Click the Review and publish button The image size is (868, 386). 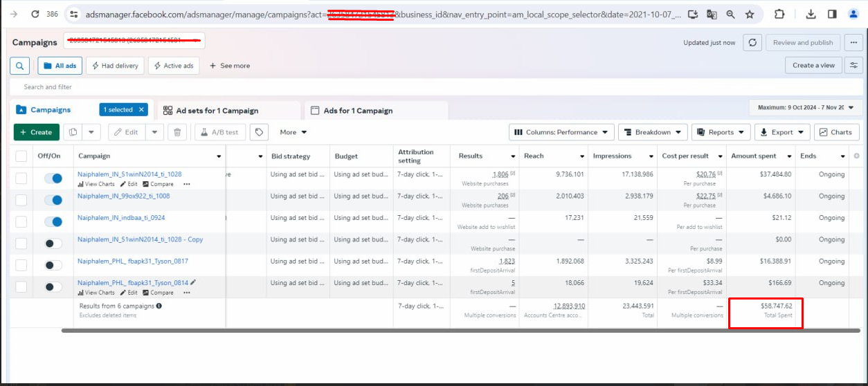[x=803, y=42]
